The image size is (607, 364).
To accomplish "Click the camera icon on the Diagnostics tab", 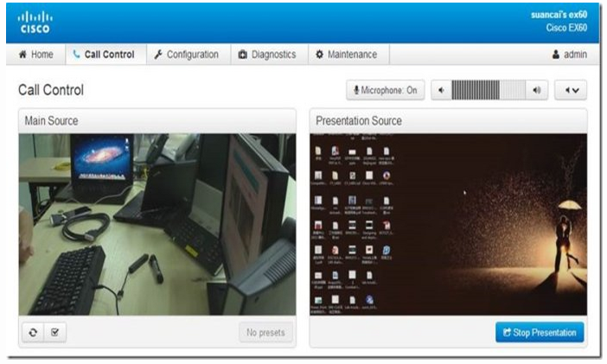I will coord(243,54).
